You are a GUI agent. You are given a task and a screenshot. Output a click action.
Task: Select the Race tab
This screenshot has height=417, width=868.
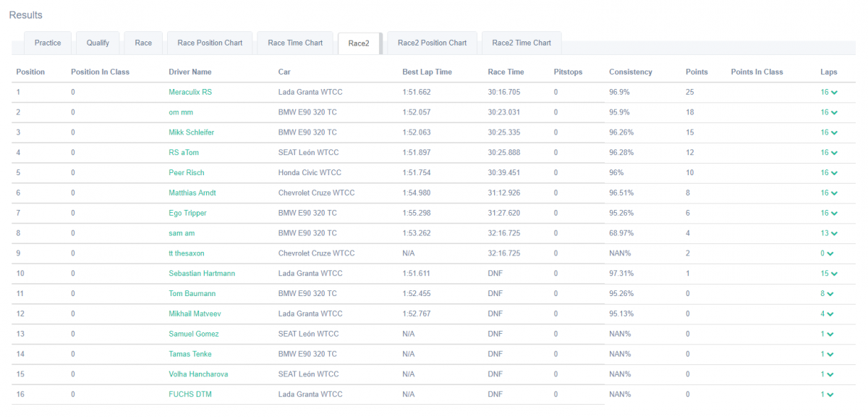[x=143, y=43]
